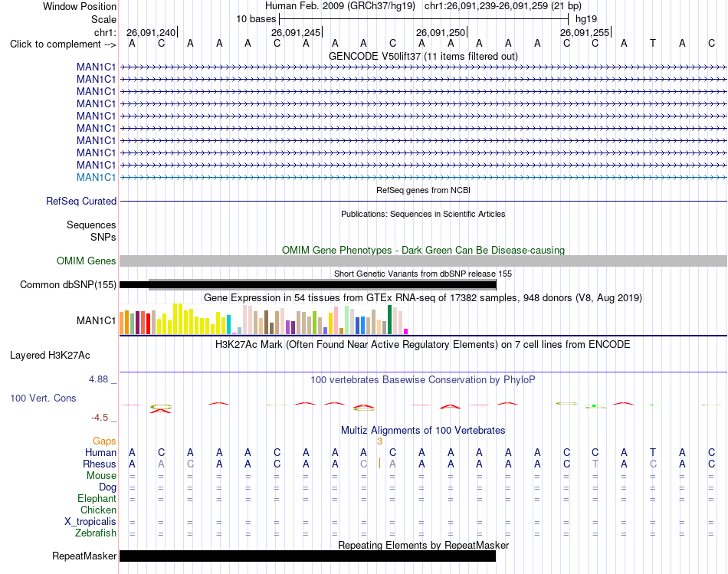Click the X_tropicalis alignment row label
The image size is (728, 574).
tap(90, 522)
